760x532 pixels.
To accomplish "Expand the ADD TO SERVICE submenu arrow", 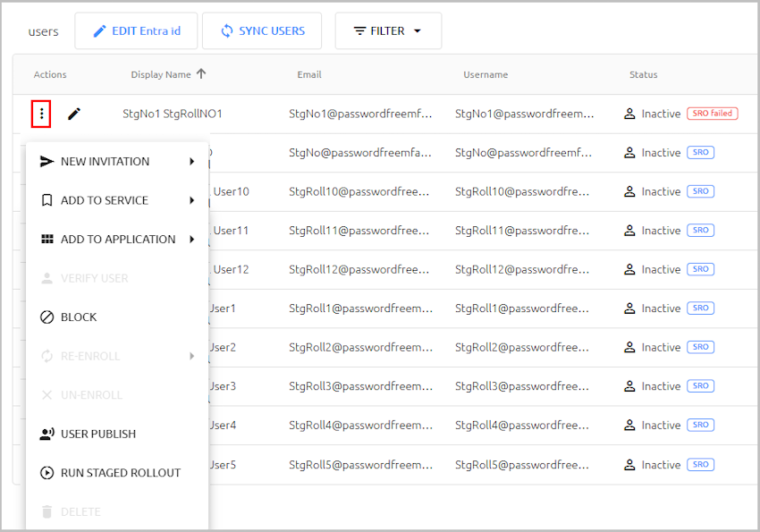I will [192, 200].
